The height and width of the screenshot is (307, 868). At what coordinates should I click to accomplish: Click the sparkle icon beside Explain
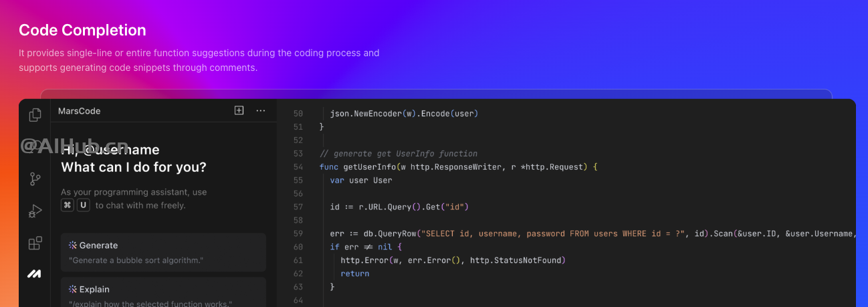point(73,290)
